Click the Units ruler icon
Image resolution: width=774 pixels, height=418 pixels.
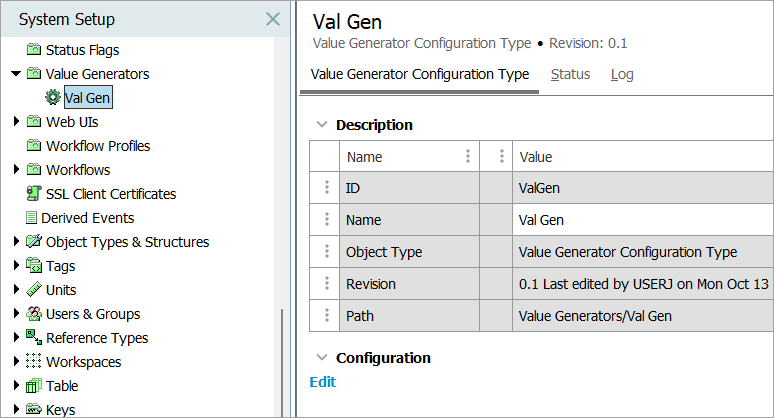point(34,290)
